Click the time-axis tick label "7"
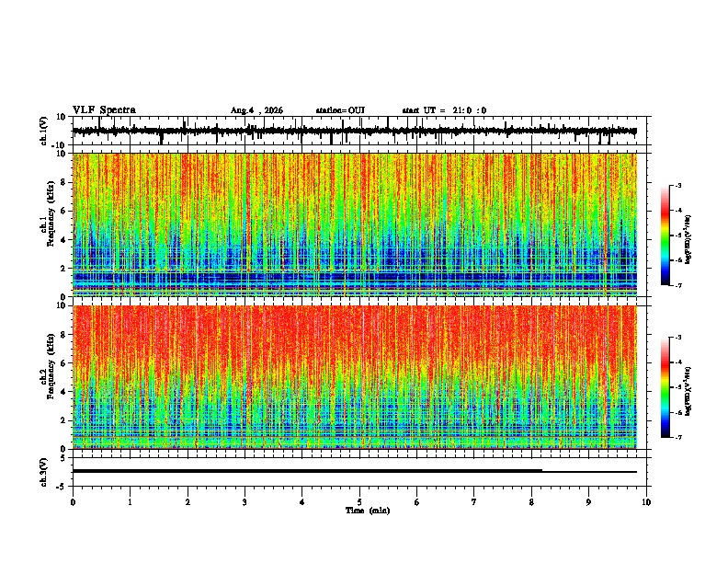The width and height of the screenshot is (728, 563). [x=473, y=502]
